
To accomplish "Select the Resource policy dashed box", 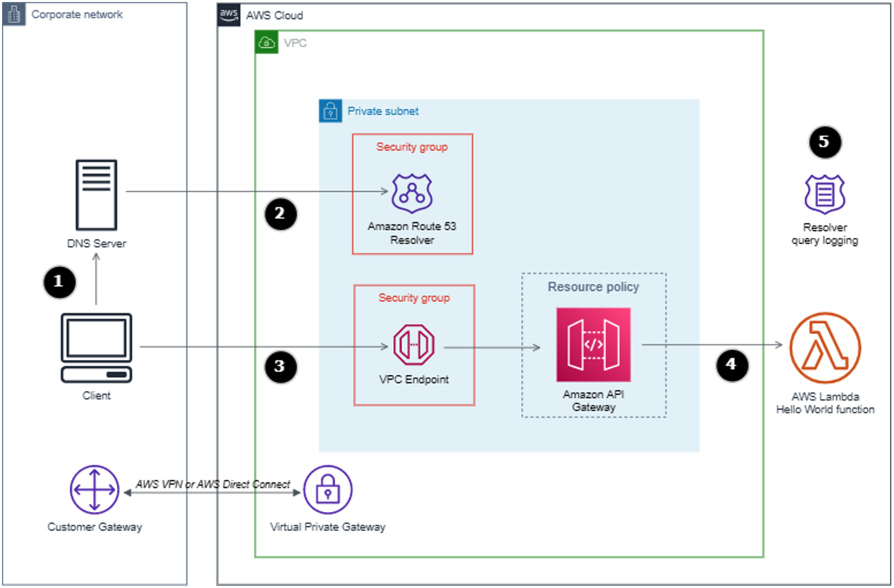I will coord(594,286).
